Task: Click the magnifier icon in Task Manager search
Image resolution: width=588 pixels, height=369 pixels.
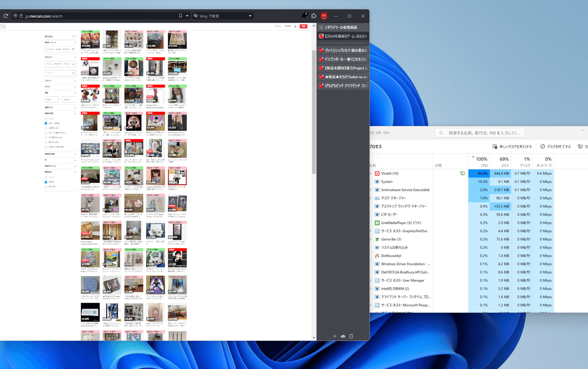Action: [x=441, y=133]
